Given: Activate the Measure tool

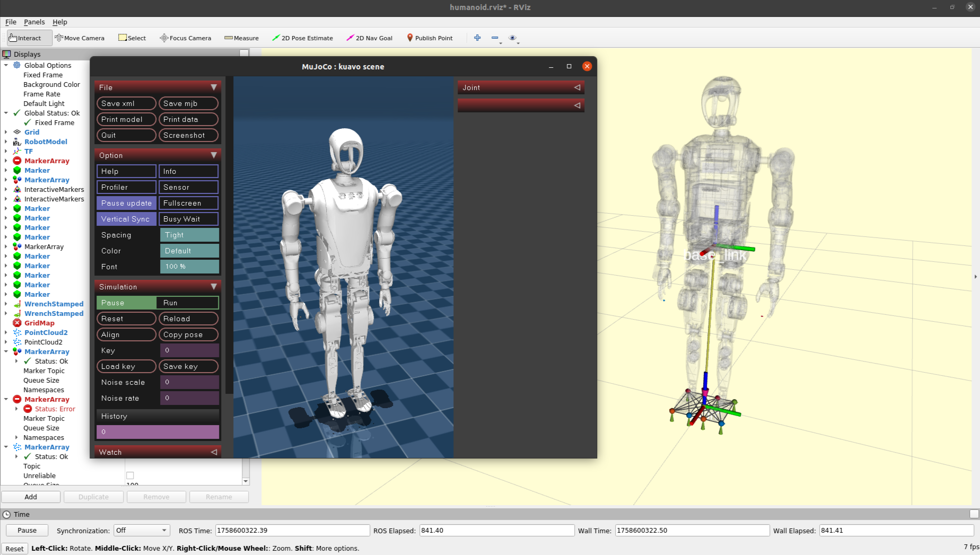Looking at the screenshot, I should (241, 38).
